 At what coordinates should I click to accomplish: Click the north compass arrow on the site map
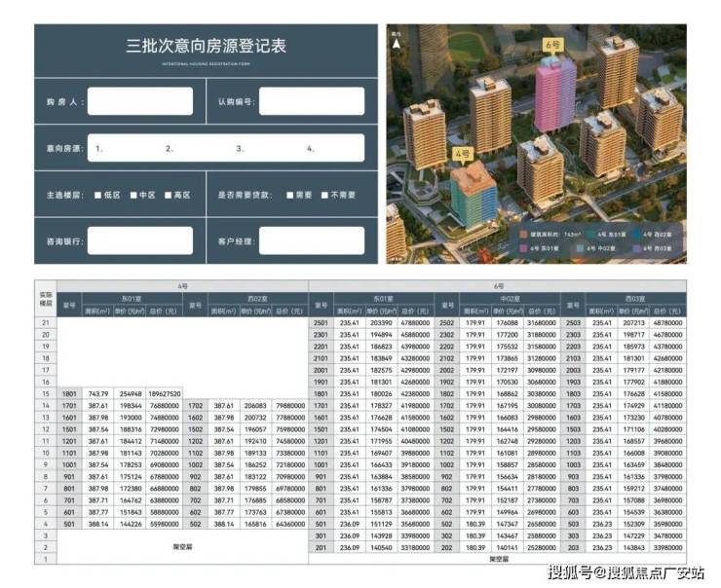coord(397,45)
